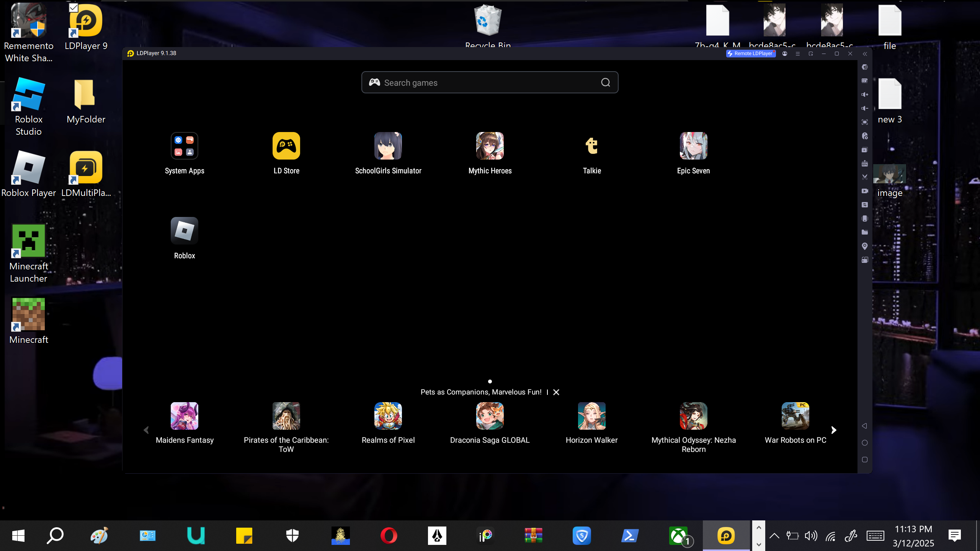Open the shared folder icon in sidebar

point(864,232)
